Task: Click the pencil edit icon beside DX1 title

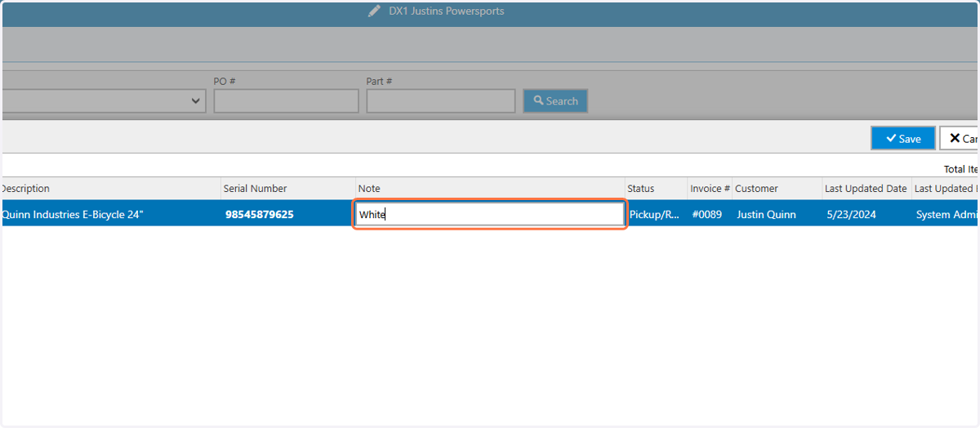Action: 375,11
